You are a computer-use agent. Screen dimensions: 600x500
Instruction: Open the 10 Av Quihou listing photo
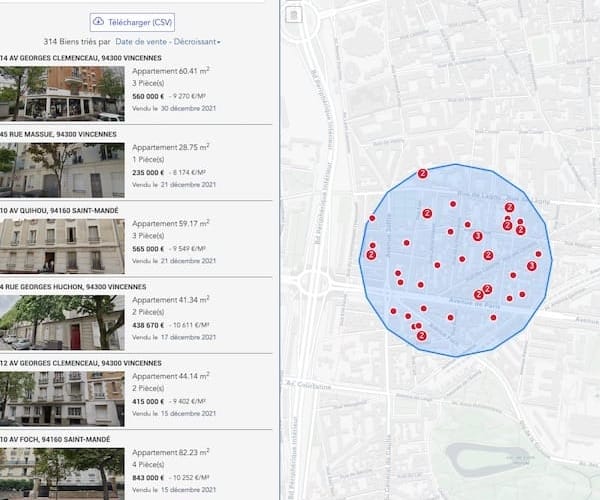(62, 245)
